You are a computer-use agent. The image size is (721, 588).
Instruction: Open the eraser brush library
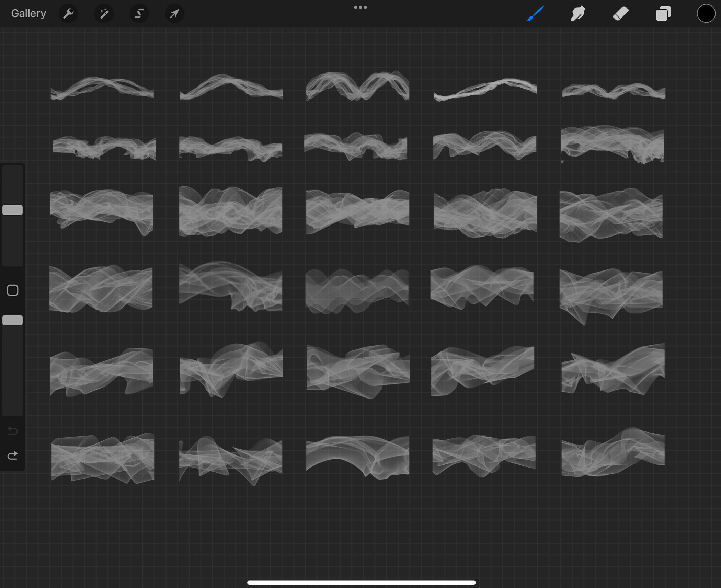click(620, 13)
